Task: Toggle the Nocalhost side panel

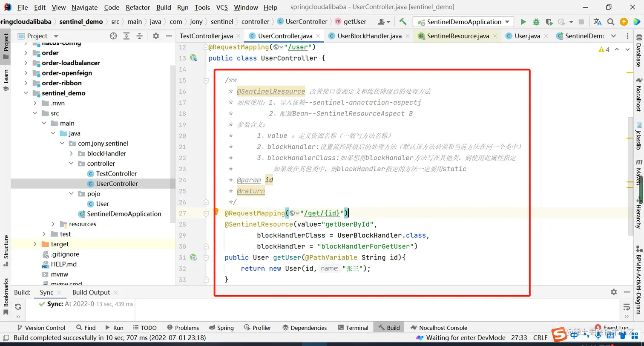Action: click(x=638, y=95)
